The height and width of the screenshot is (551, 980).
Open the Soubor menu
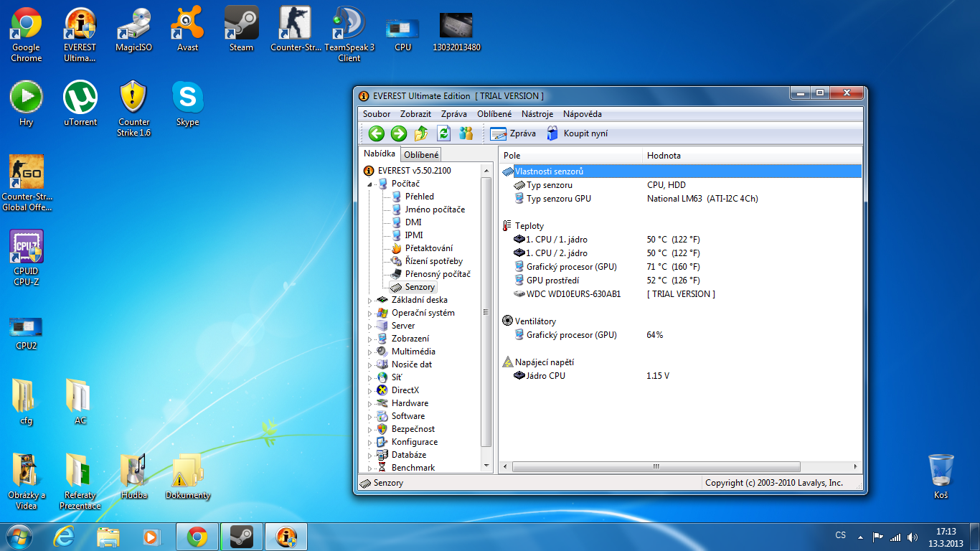377,114
